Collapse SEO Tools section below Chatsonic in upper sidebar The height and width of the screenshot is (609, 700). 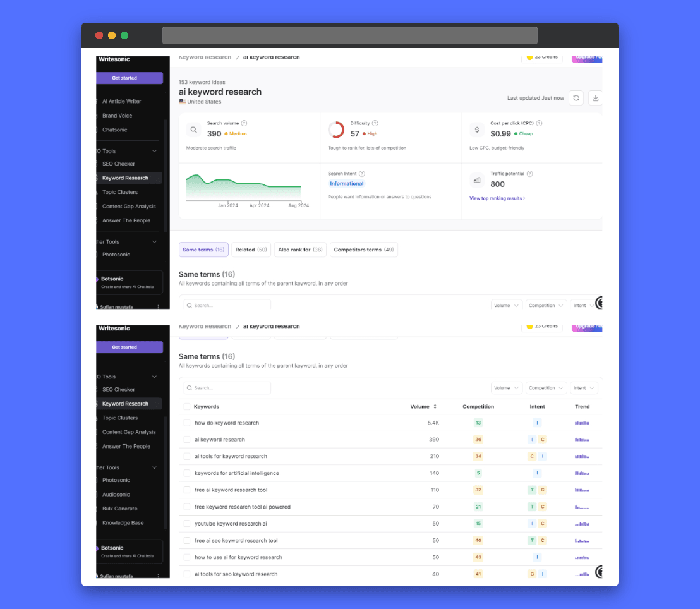[154, 151]
